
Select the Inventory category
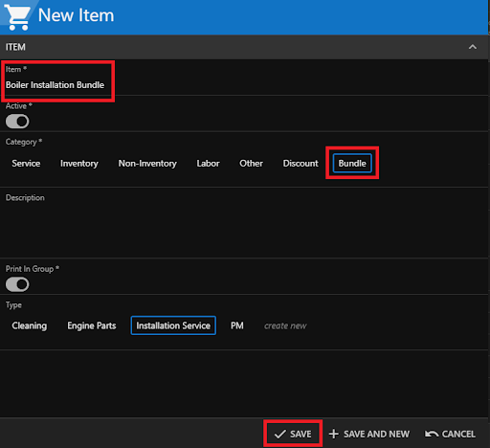point(79,164)
